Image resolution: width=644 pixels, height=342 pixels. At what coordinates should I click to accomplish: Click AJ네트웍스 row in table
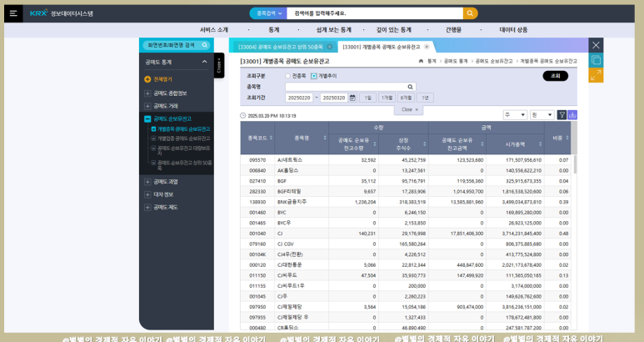(407, 160)
